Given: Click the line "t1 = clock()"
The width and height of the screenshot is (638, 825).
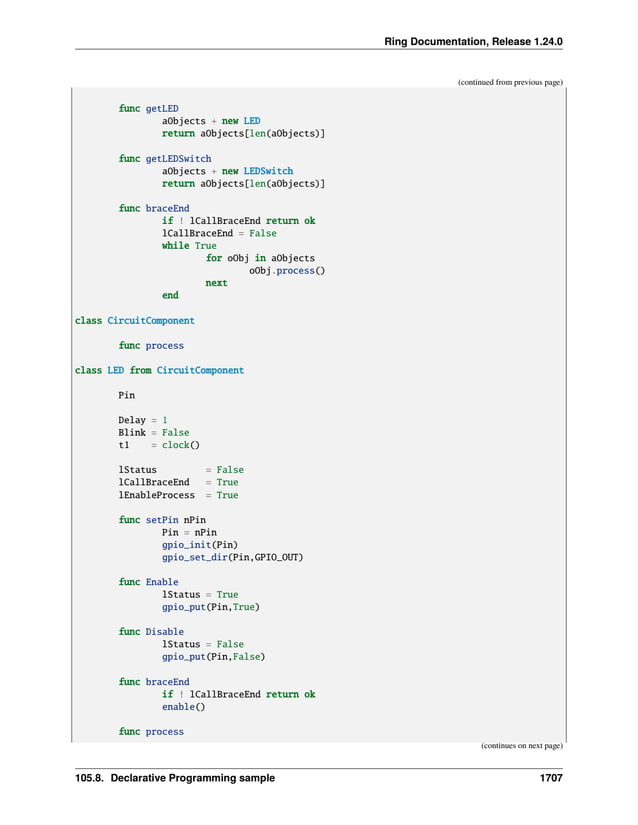Looking at the screenshot, I should [x=159, y=445].
